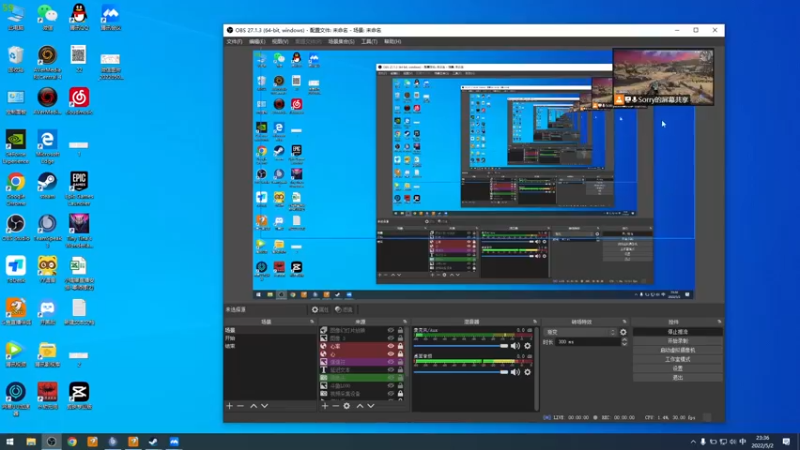This screenshot has height=450, width=800.
Task: Open transition properties gear next to 渐变
Action: coord(623,332)
